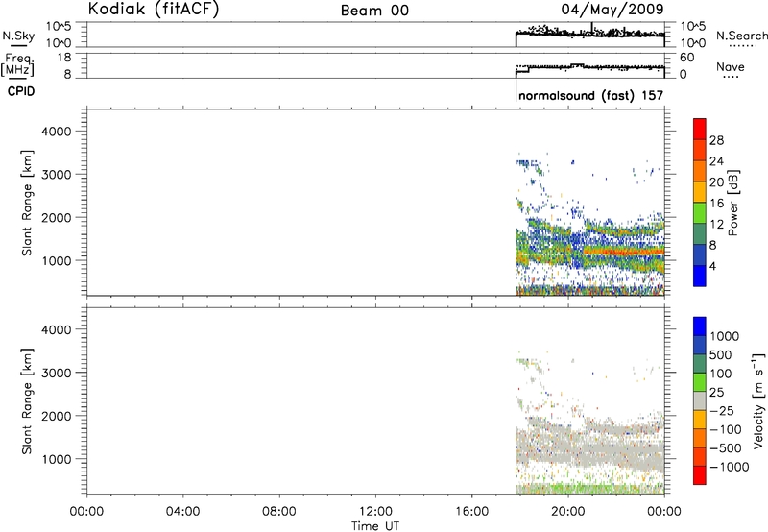This screenshot has height=532, width=768.
Task: Click the 'Power [dB]' color bar title
Action: tap(732, 203)
